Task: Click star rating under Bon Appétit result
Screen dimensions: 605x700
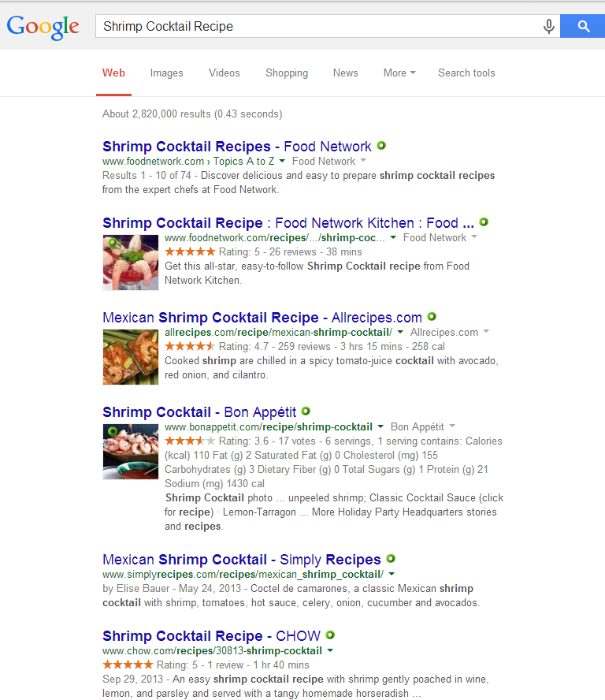Action: click(x=190, y=441)
